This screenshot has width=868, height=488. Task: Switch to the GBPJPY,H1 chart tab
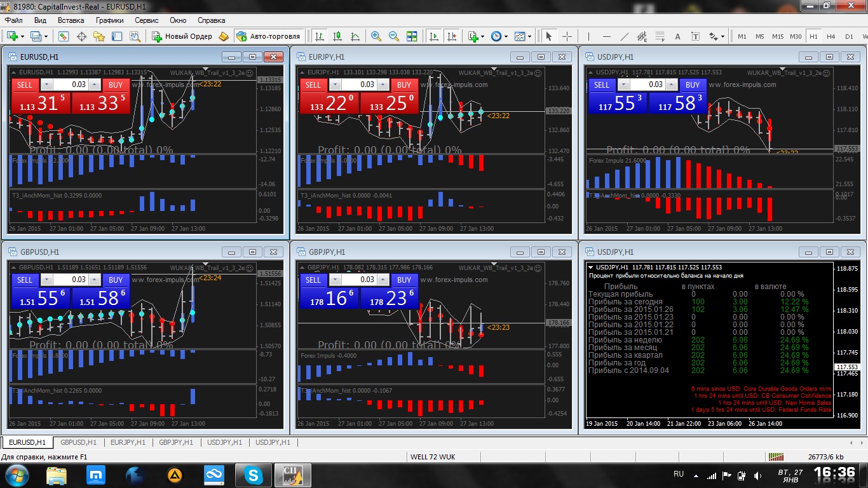coord(176,442)
